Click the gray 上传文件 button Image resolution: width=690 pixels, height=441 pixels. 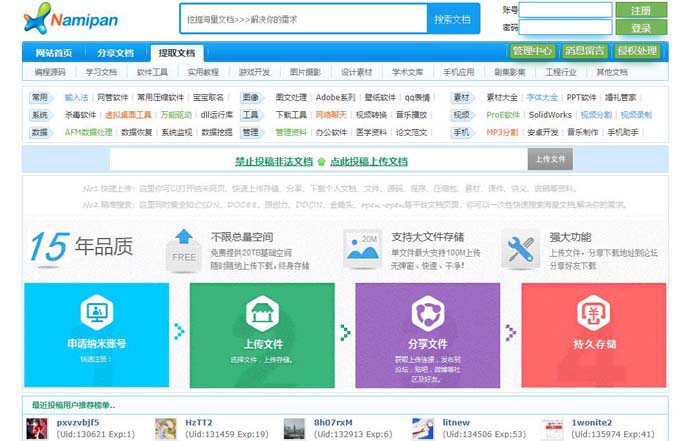tap(550, 159)
